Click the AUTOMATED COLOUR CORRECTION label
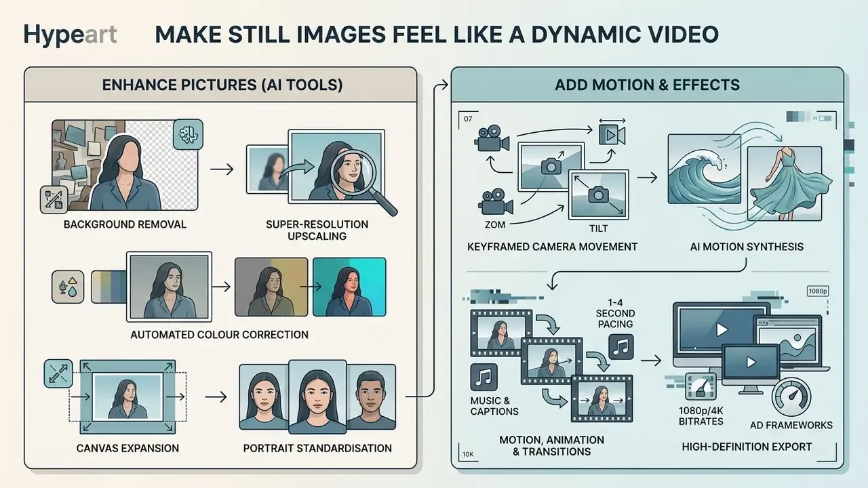The height and width of the screenshot is (488, 868). tap(219, 334)
